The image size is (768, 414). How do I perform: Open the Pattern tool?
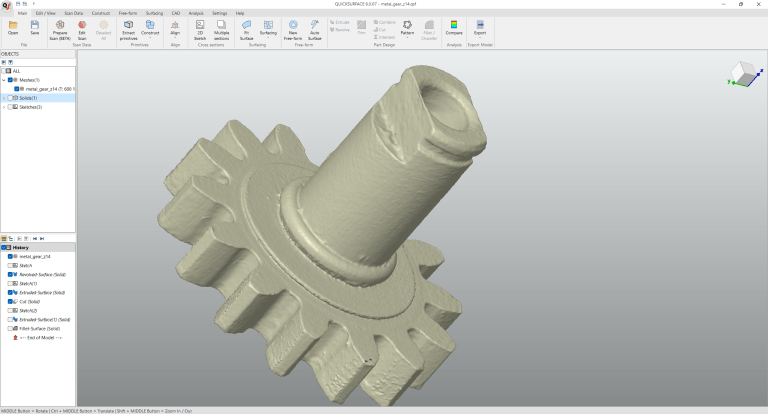[x=407, y=28]
